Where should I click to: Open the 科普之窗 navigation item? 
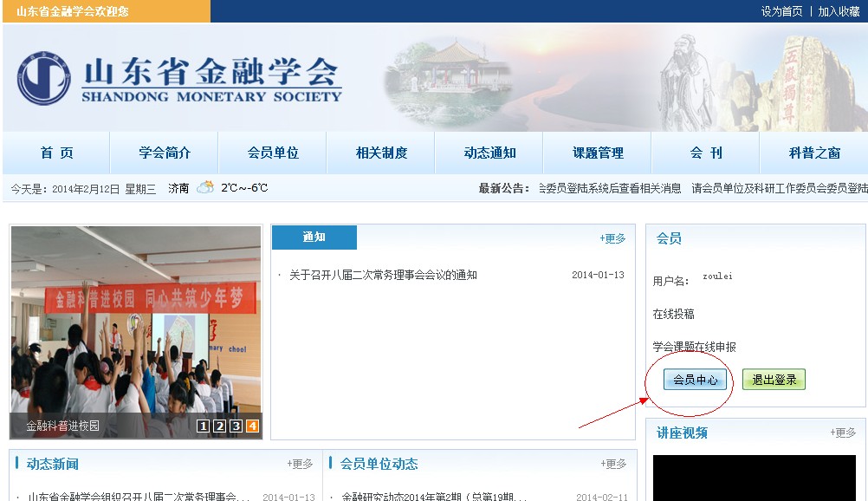click(x=814, y=153)
